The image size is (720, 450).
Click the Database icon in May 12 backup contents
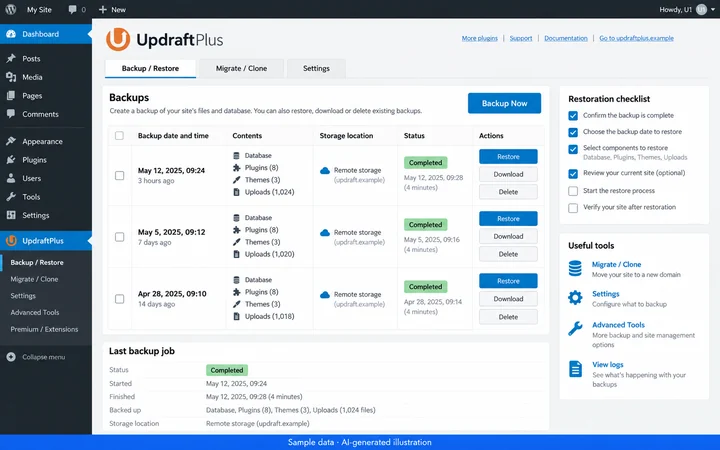(236, 156)
